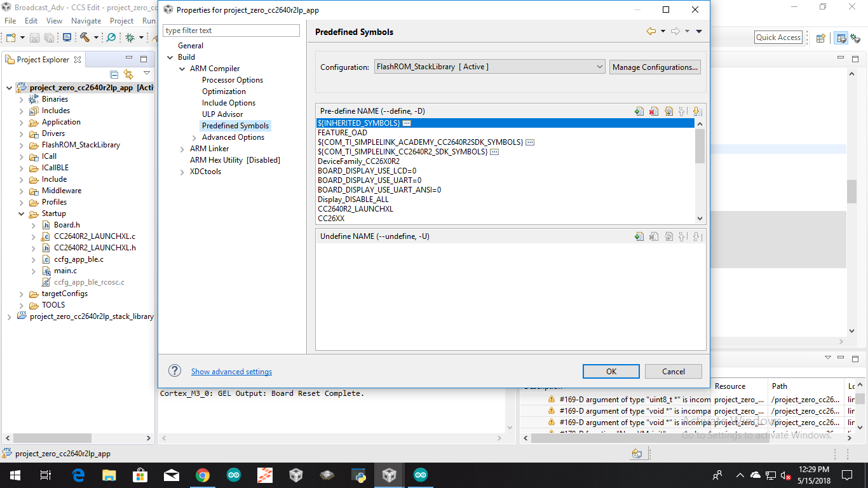
Task: Open help in Properties dialog
Action: click(x=175, y=371)
